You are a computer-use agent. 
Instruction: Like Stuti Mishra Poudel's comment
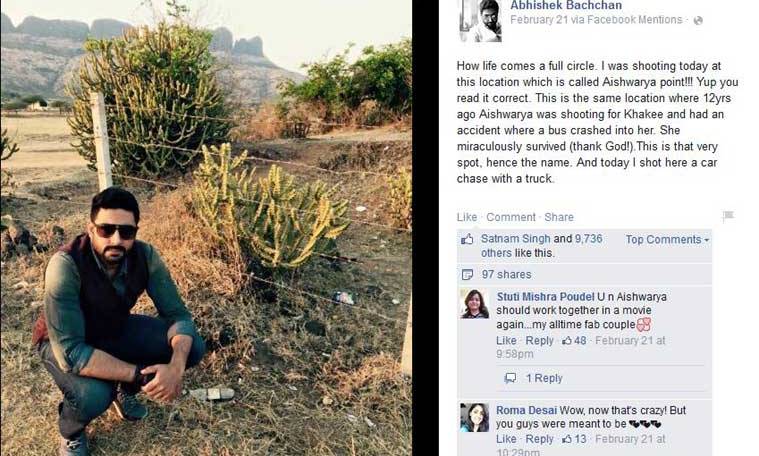(506, 341)
